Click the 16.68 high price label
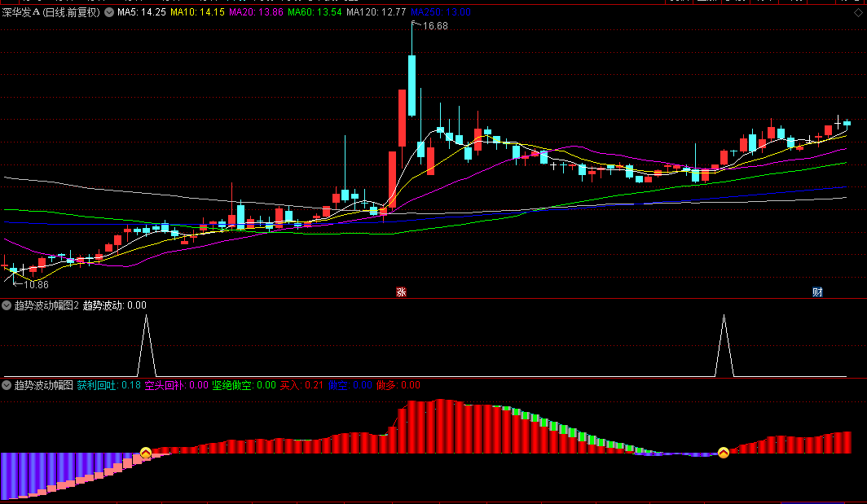Image resolution: width=867 pixels, height=504 pixels. pyautogui.click(x=435, y=26)
